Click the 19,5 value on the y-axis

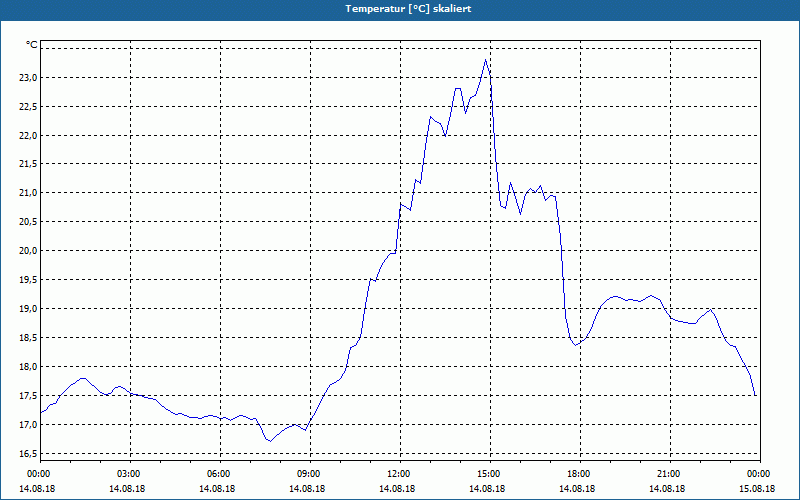coord(28,280)
